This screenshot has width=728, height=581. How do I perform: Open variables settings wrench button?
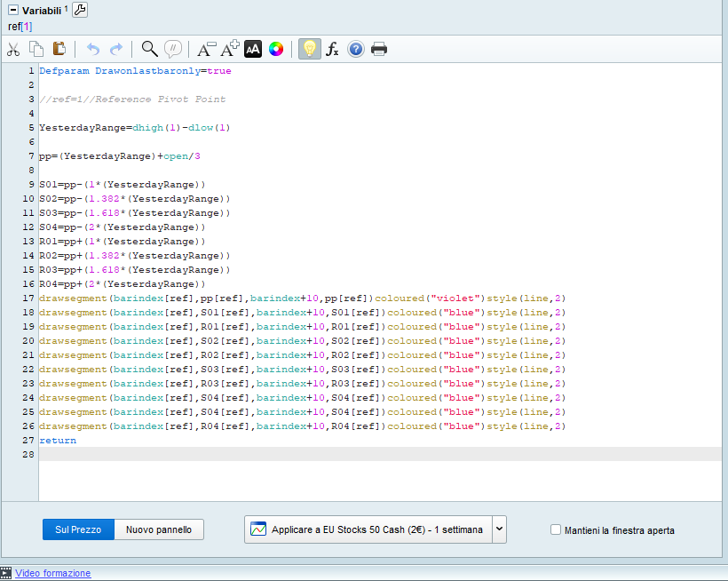coord(79,10)
